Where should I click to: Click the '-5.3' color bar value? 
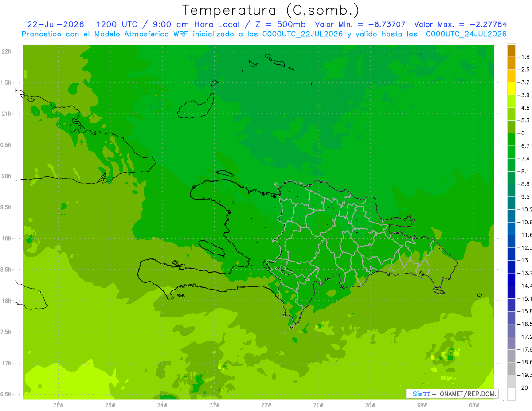[x=524, y=121]
